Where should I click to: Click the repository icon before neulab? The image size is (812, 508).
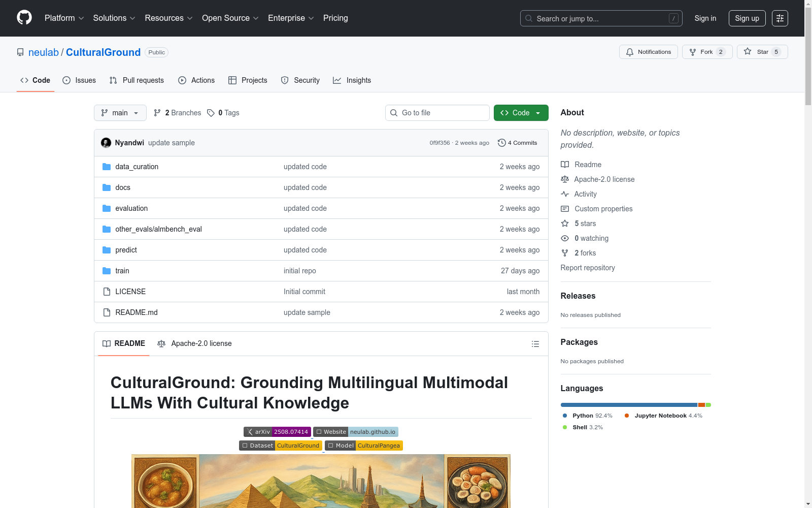(x=20, y=52)
